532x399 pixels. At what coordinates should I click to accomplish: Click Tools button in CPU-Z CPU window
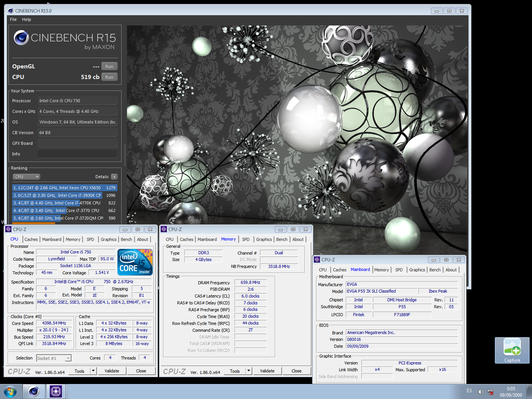coord(79,371)
